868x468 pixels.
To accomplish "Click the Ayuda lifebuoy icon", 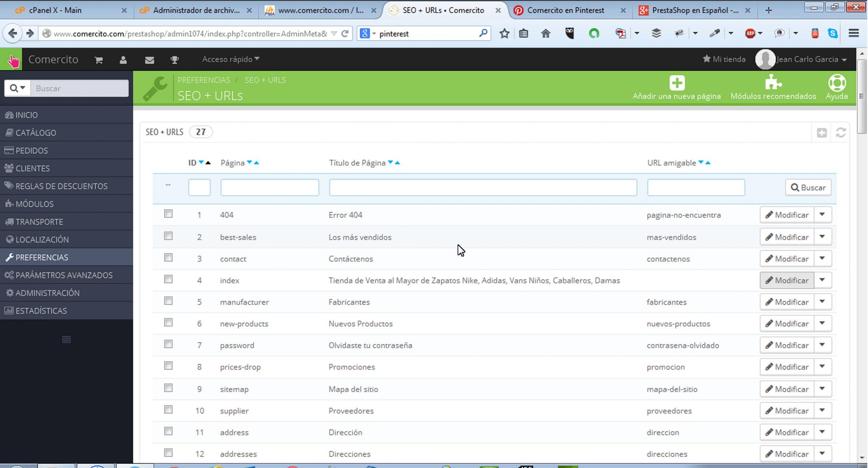I will [x=837, y=83].
